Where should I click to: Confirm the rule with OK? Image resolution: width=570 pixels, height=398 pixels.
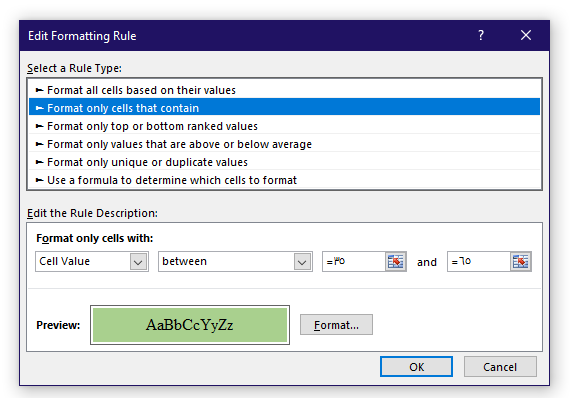(x=416, y=367)
